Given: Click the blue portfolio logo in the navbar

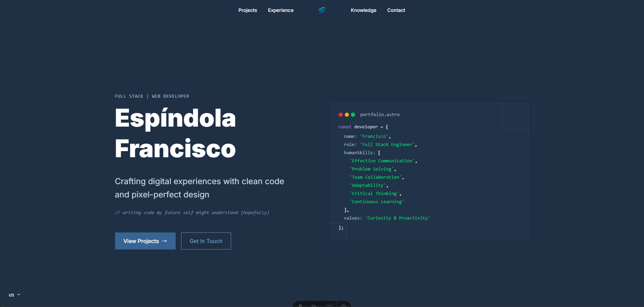Looking at the screenshot, I should (x=321, y=10).
